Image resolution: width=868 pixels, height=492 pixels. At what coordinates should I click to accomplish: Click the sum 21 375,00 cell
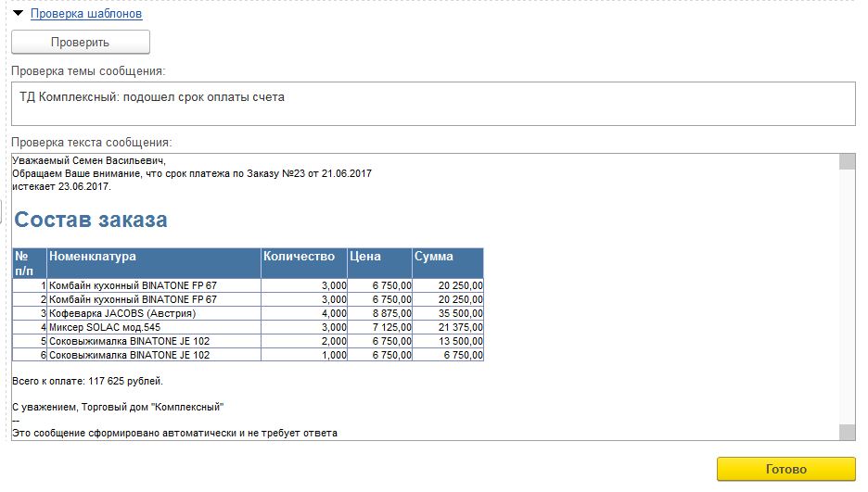(x=448, y=327)
